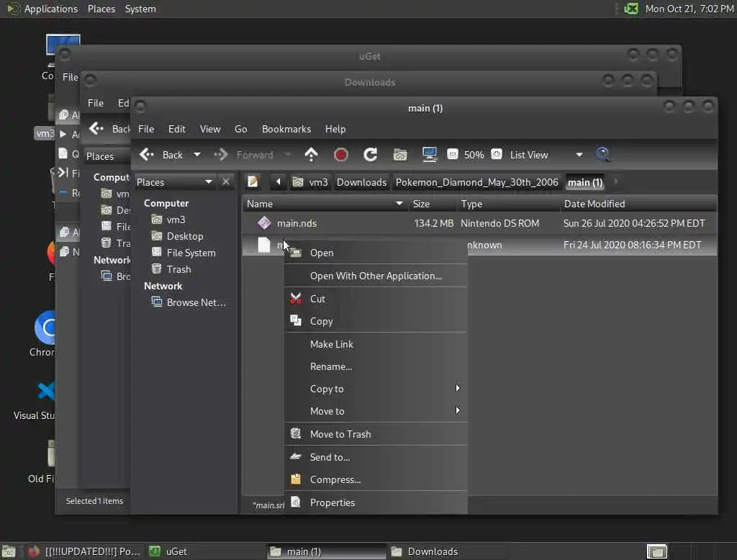Switch to Firefox Pokemon page in taskbar
Image resolution: width=737 pixels, height=560 pixels.
pos(85,551)
